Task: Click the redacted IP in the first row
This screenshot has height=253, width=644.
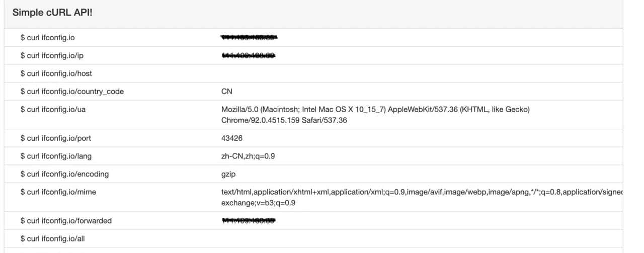Action: coord(250,37)
